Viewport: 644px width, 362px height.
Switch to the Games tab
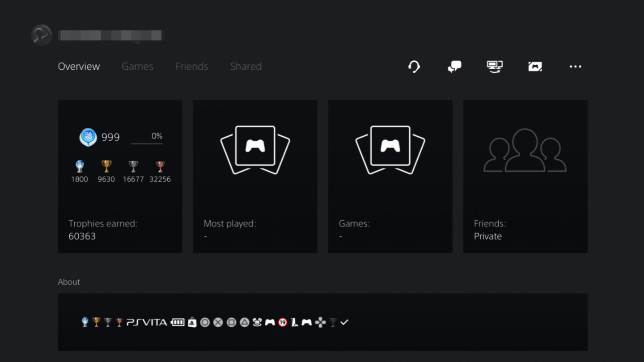click(137, 67)
